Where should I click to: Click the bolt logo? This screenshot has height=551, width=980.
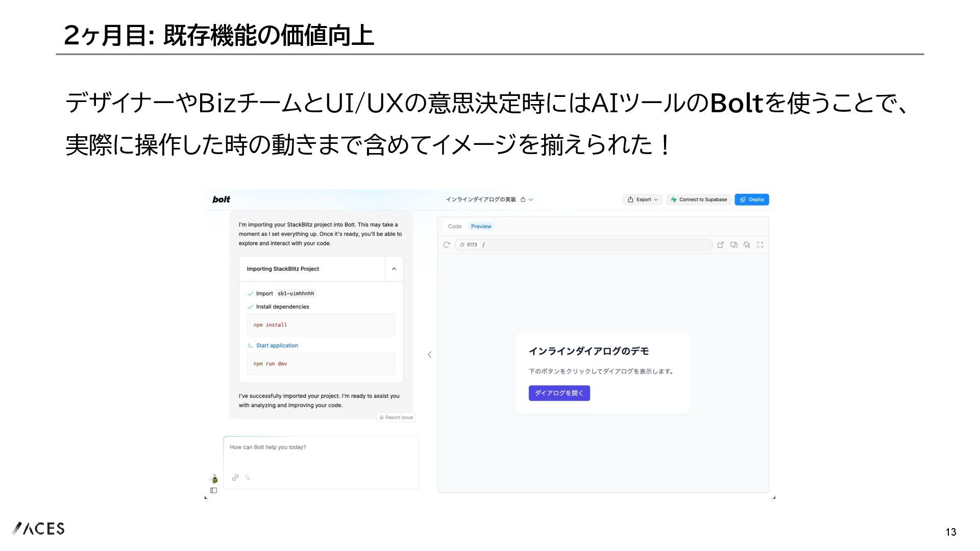click(221, 199)
